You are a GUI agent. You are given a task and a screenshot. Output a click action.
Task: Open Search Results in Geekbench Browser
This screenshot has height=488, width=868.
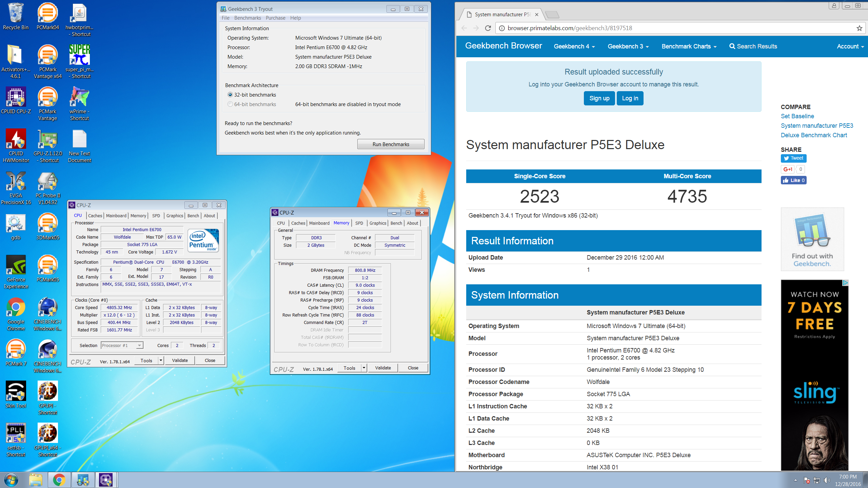753,46
